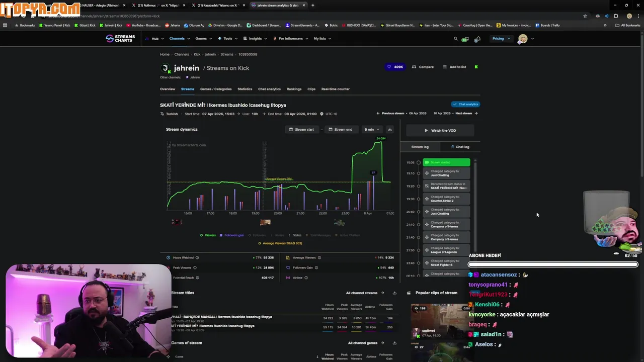Screen dimensions: 644x362
Task: Open All channel streams link
Action: click(x=365, y=293)
